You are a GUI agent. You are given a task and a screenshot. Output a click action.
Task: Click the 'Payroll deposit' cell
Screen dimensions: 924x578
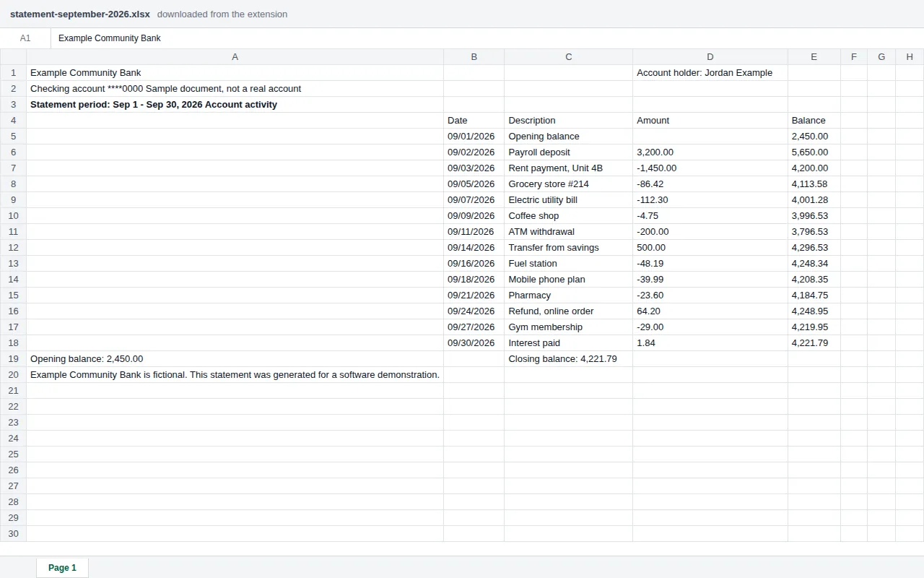568,152
